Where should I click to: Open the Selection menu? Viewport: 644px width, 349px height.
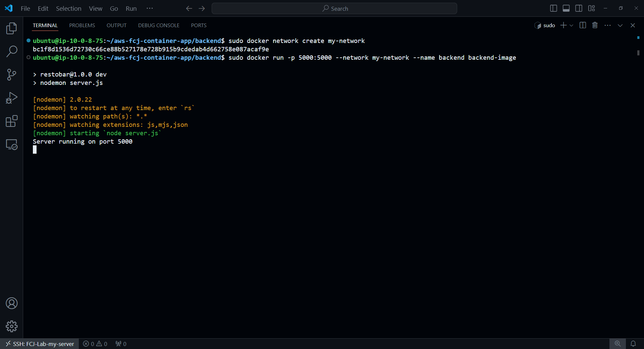pos(68,8)
